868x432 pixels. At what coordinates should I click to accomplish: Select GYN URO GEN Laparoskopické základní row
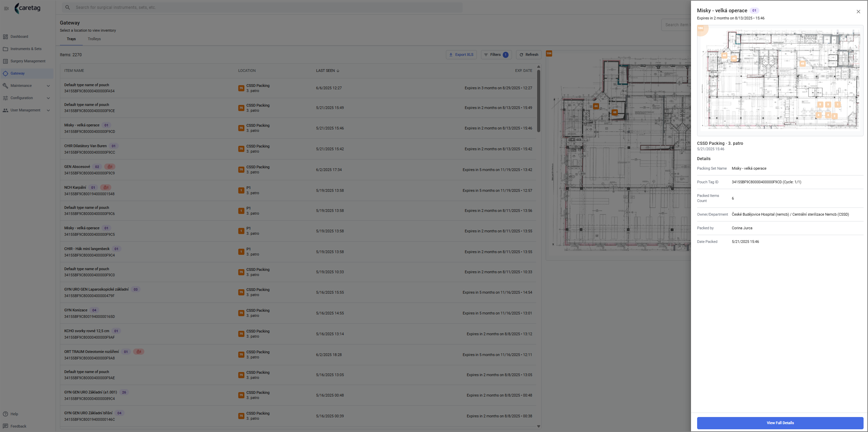tap(298, 292)
